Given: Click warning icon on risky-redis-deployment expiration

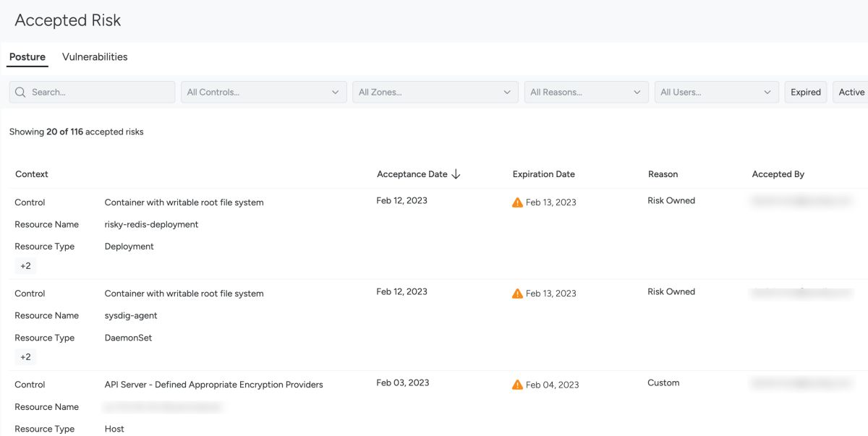Looking at the screenshot, I should coord(517,202).
